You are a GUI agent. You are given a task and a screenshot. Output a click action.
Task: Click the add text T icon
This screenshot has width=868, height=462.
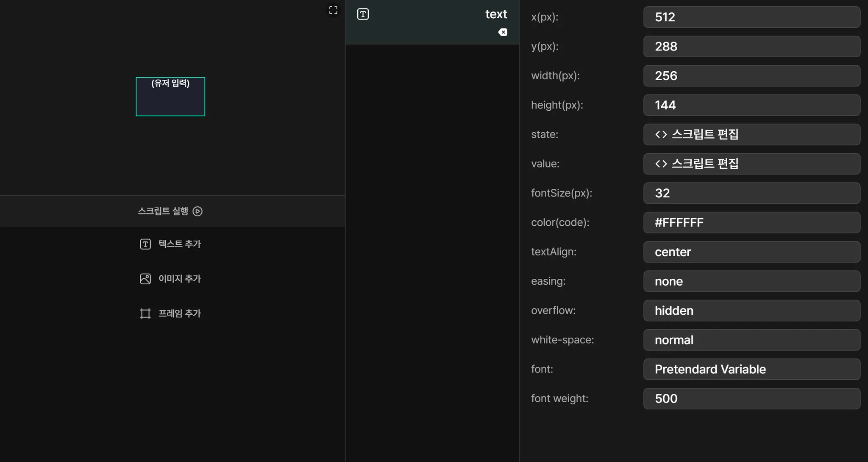(x=145, y=244)
